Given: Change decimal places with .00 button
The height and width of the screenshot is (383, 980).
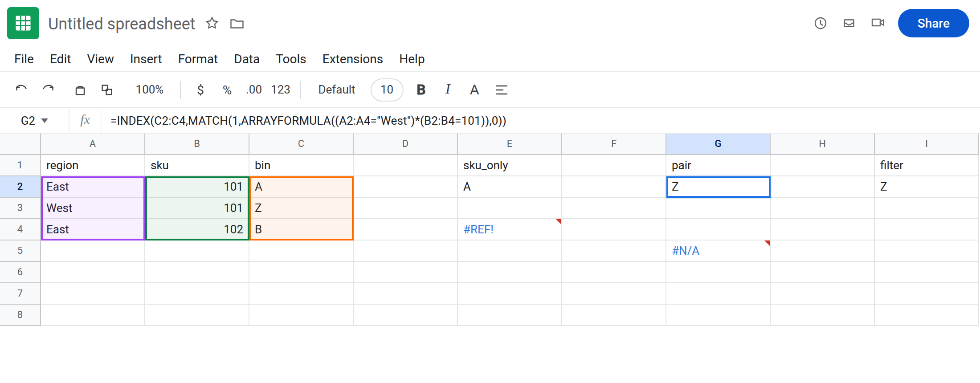Looking at the screenshot, I should click(x=254, y=90).
